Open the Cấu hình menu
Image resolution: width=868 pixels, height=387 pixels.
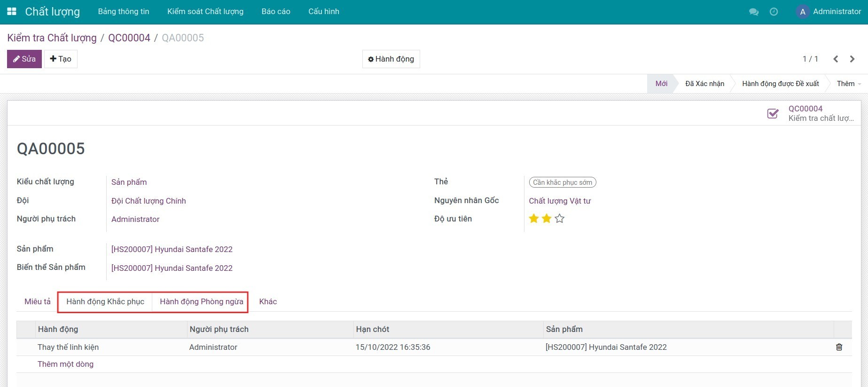click(323, 11)
